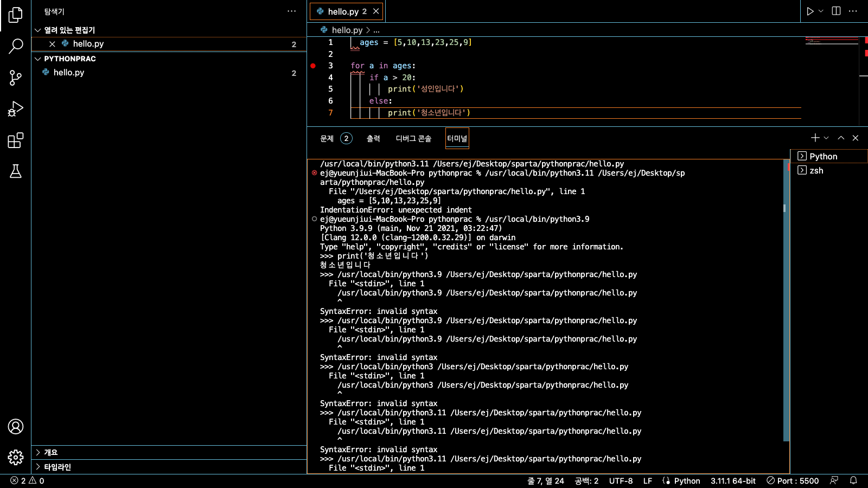Click the terminal scrollbar

click(x=786, y=301)
